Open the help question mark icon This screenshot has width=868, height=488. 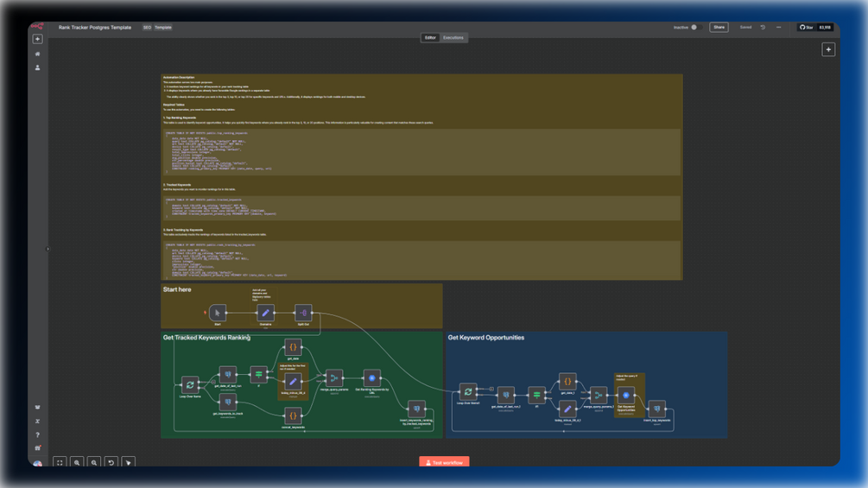click(x=38, y=435)
